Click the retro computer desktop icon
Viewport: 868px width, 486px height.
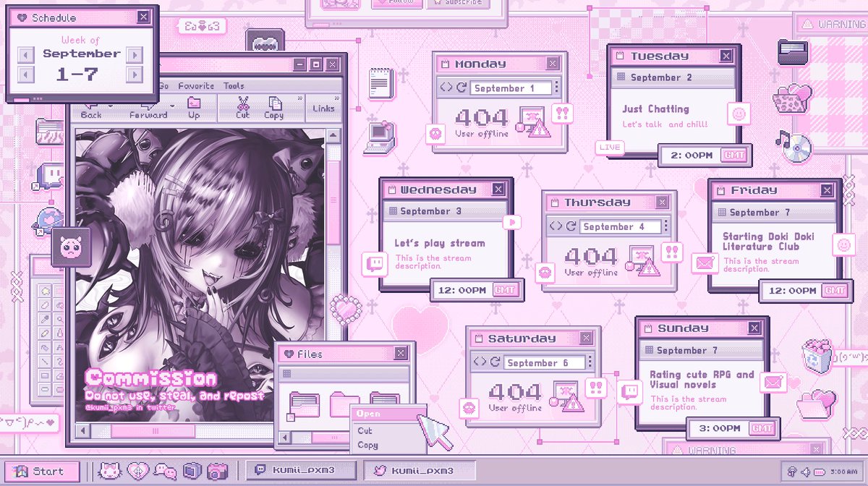click(378, 138)
